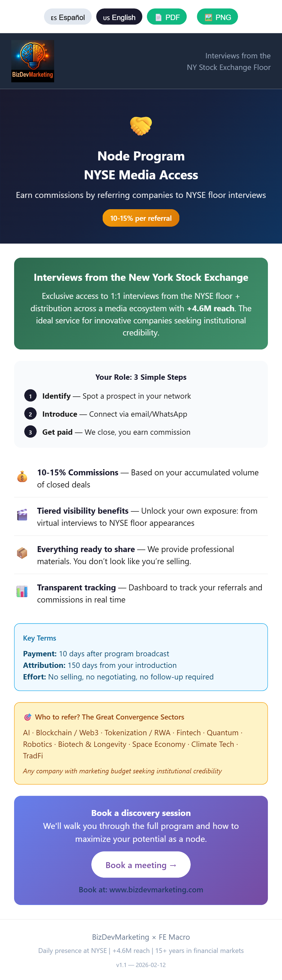The width and height of the screenshot is (282, 980).
Task: Click the Node Program NYSE Media Access title
Action: tap(141, 165)
